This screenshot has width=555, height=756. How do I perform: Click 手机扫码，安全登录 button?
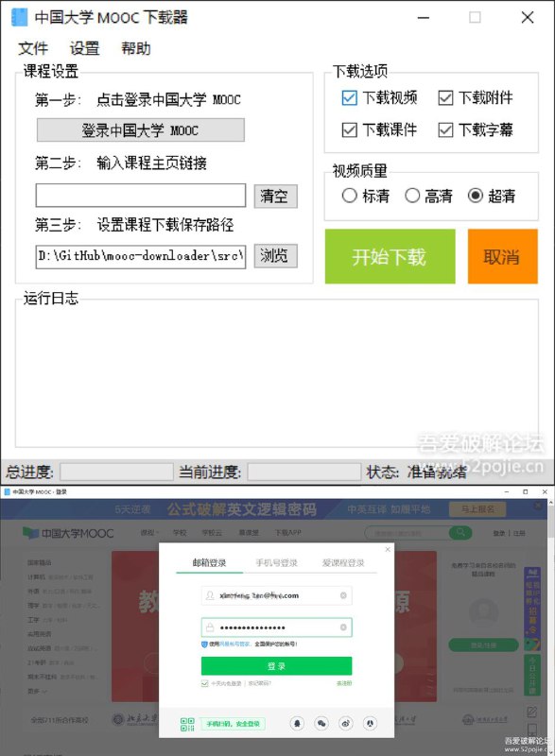(x=233, y=724)
